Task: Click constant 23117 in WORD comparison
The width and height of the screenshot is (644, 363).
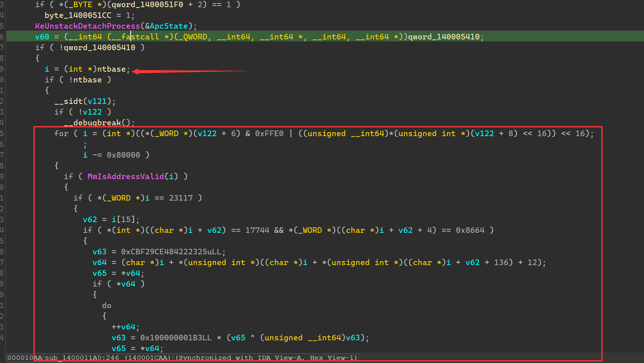Action: tap(181, 198)
